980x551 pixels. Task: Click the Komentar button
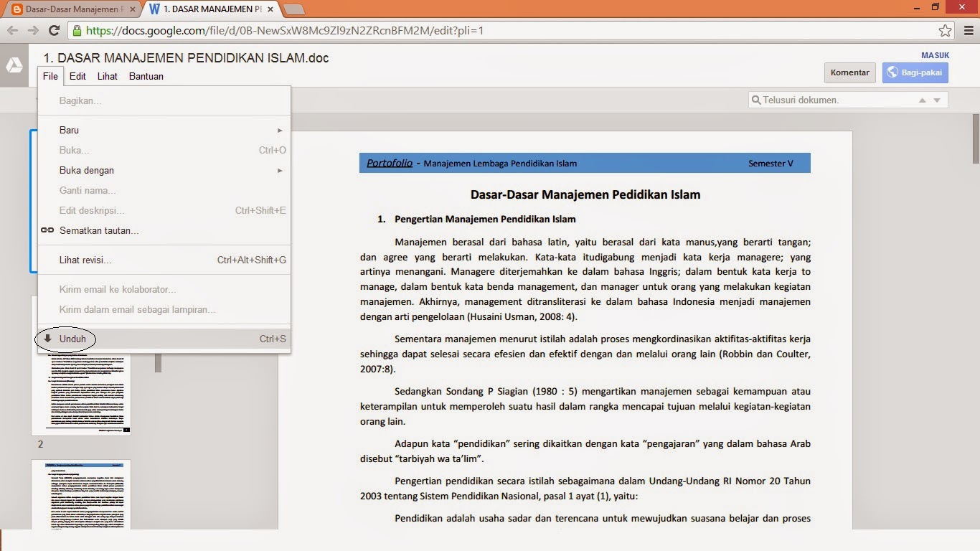tap(850, 72)
